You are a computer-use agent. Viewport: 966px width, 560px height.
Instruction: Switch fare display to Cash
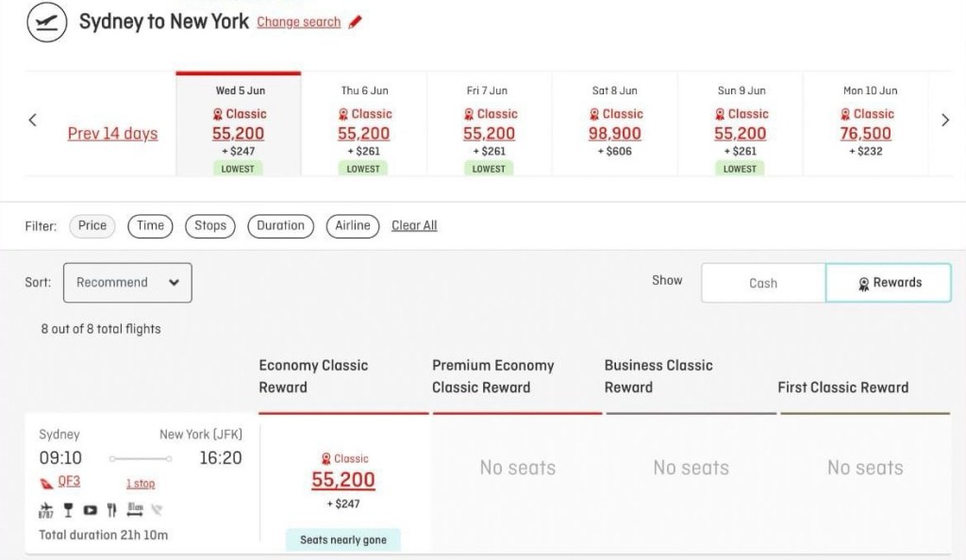[x=763, y=283]
